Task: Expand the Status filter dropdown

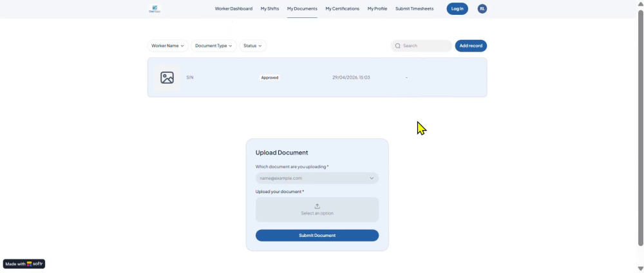Action: coord(252,46)
